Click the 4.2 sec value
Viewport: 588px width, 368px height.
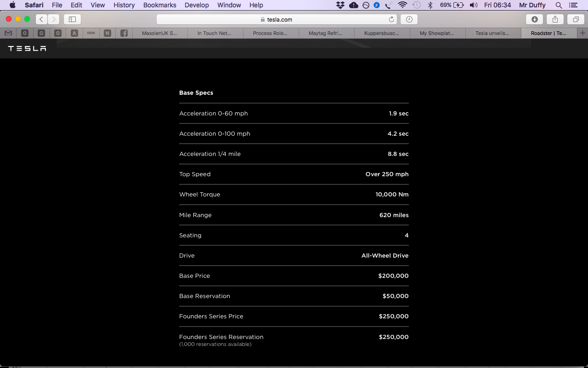coord(398,134)
